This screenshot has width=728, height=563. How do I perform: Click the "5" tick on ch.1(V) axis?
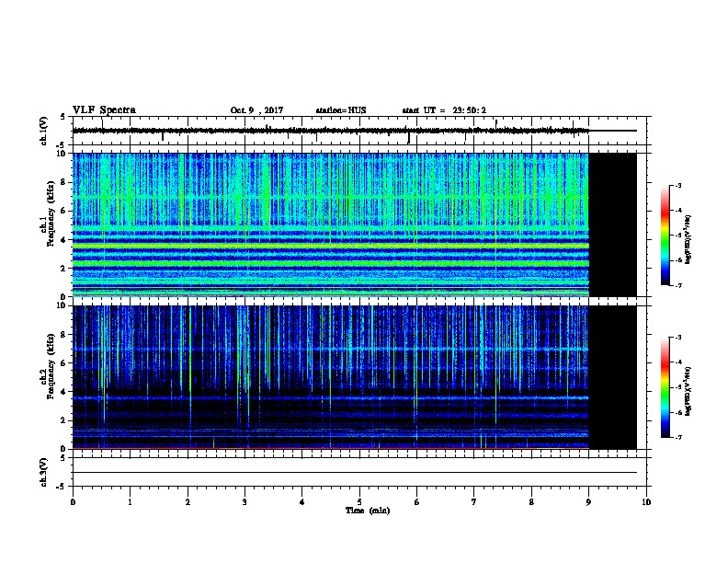[x=63, y=117]
